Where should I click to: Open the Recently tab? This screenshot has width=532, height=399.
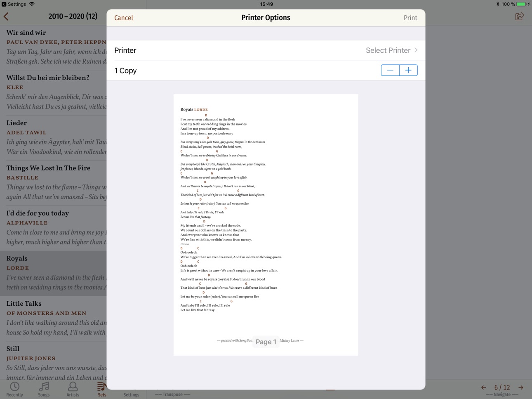coord(15,389)
